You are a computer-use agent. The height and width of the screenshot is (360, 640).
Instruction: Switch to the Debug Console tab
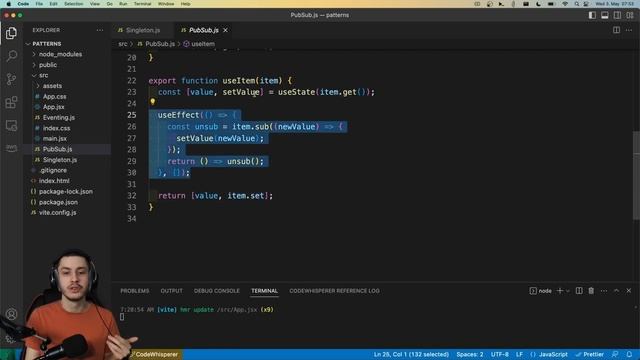(217, 291)
